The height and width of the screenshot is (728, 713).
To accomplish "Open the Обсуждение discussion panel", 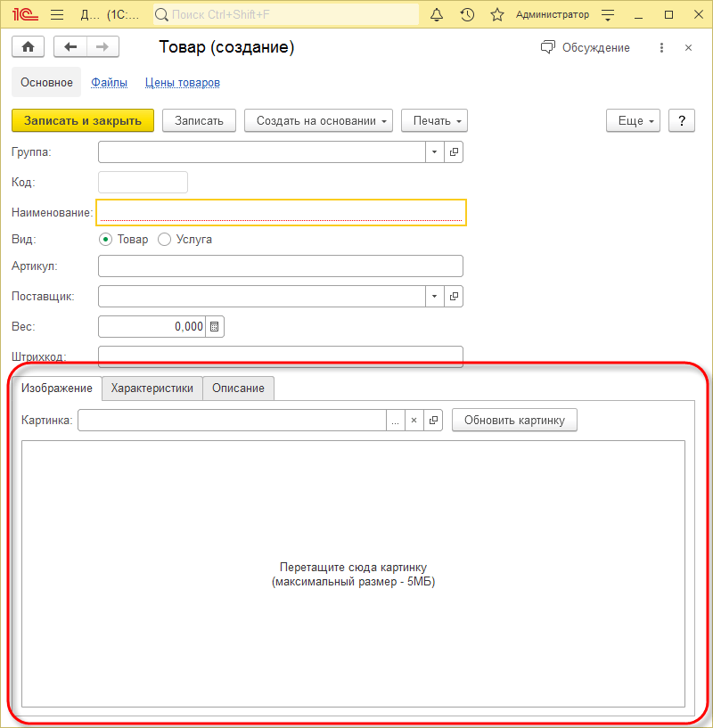I will tap(586, 47).
